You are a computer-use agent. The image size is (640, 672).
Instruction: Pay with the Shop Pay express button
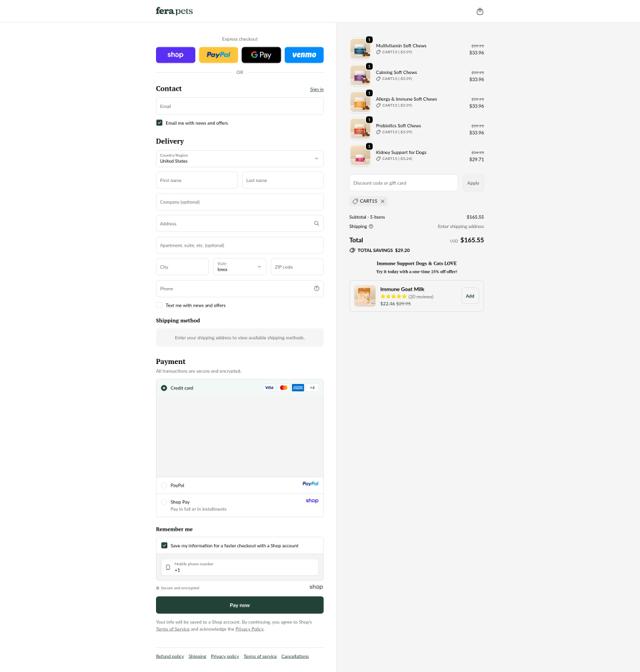pos(175,55)
